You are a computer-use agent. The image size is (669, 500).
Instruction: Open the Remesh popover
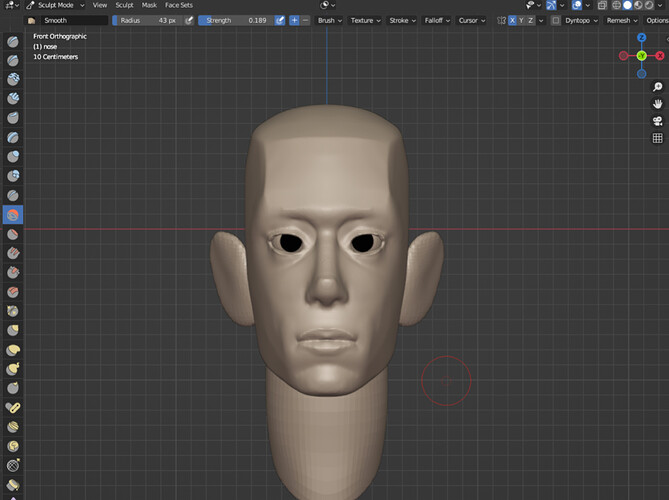[x=622, y=20]
